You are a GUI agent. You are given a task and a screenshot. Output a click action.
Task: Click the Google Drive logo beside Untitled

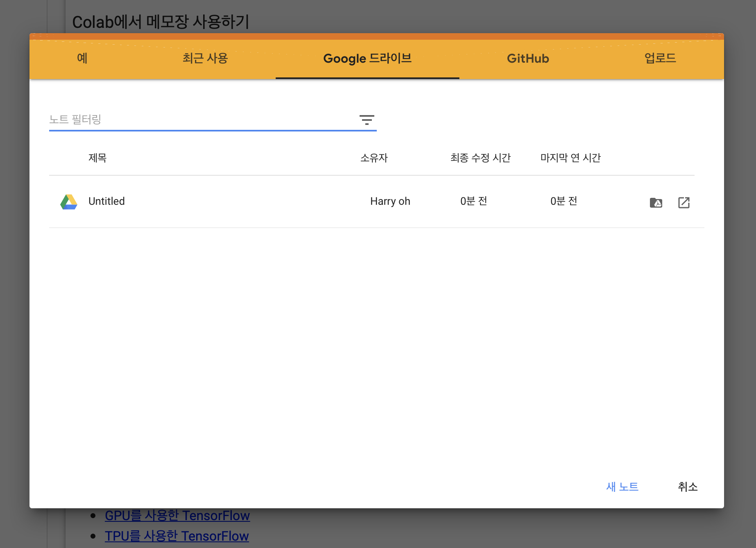point(69,202)
